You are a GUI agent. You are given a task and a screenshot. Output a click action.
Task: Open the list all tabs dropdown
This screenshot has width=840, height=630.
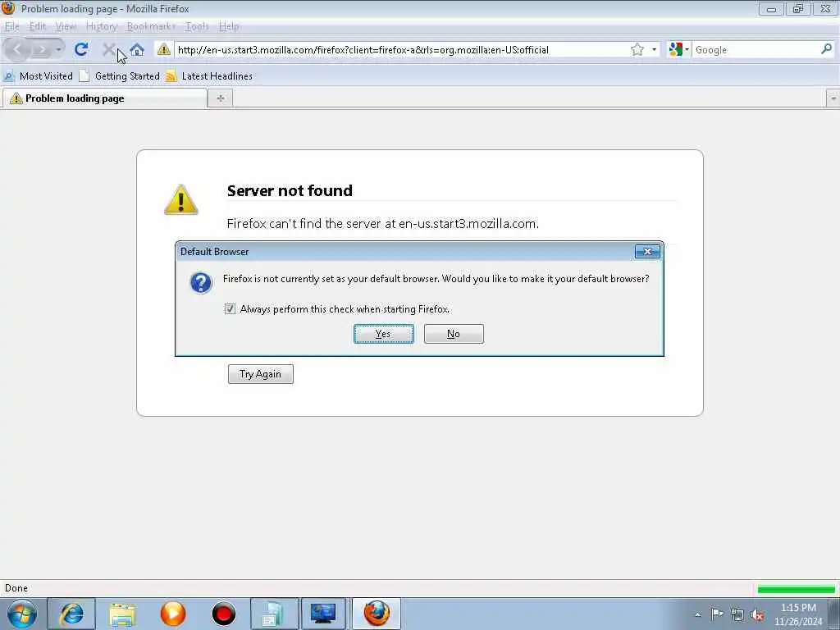coord(833,98)
